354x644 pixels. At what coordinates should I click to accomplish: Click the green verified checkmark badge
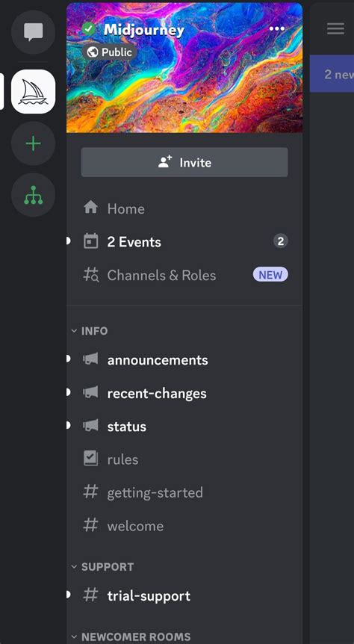88,29
